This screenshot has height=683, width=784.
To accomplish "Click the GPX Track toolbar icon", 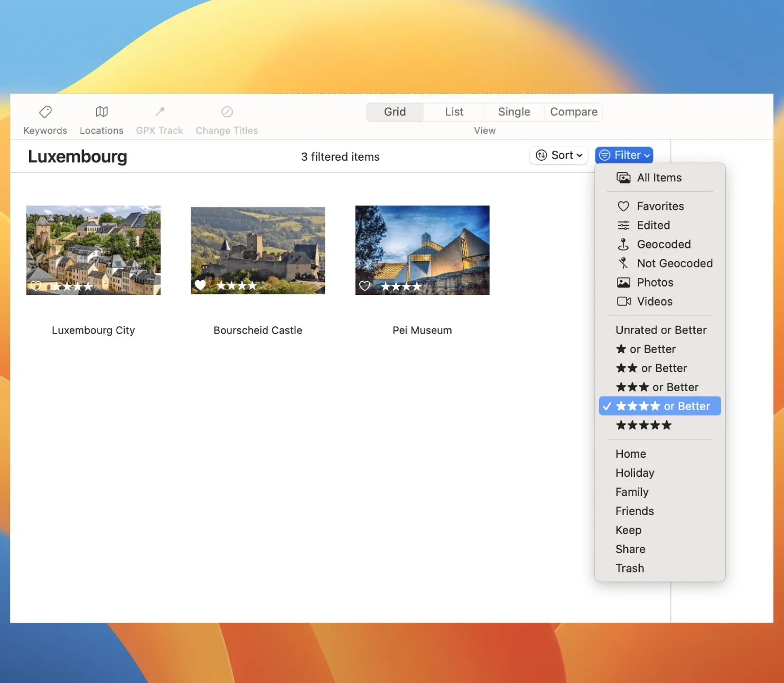I will pyautogui.click(x=160, y=112).
